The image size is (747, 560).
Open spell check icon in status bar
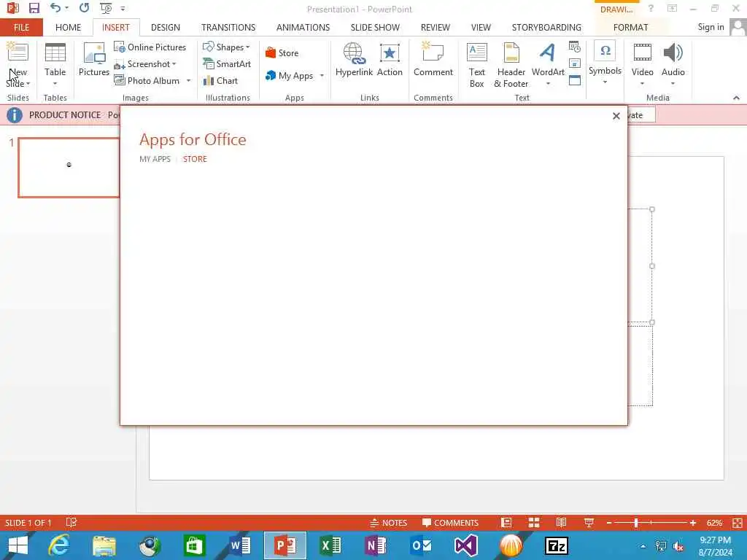(x=71, y=522)
